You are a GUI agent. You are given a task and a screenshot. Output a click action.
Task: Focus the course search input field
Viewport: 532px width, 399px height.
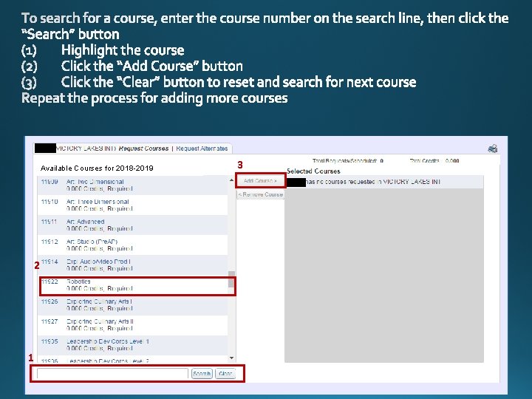[x=112, y=374]
